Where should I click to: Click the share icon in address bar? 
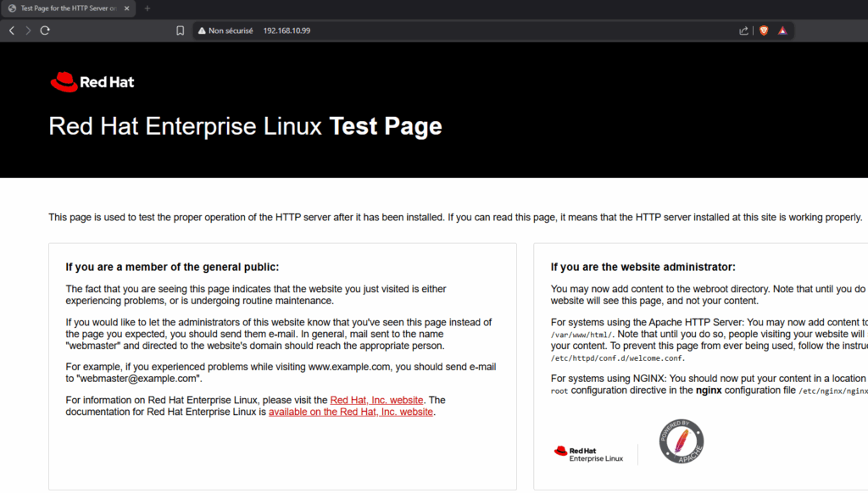pos(743,30)
